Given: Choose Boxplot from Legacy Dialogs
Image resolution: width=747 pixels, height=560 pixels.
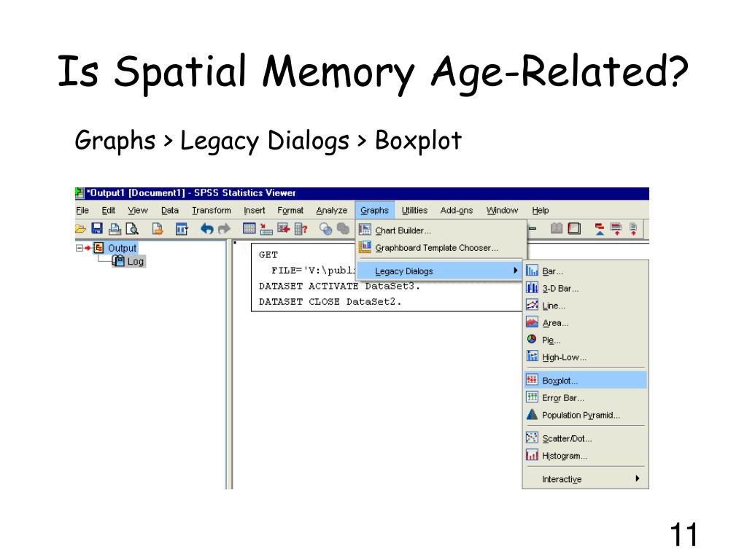Looking at the screenshot, I should click(586, 380).
